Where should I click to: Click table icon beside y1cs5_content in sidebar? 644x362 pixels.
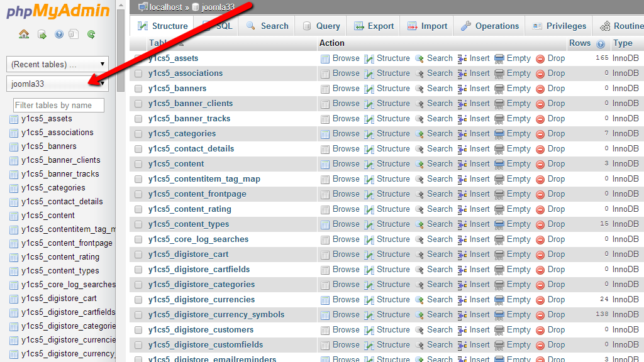14,216
